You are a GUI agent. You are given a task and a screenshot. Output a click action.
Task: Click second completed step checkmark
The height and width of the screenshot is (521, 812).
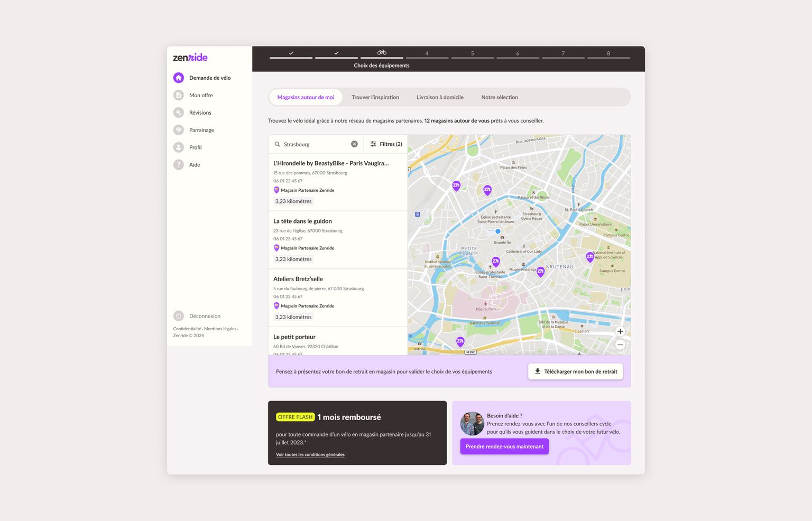point(336,53)
